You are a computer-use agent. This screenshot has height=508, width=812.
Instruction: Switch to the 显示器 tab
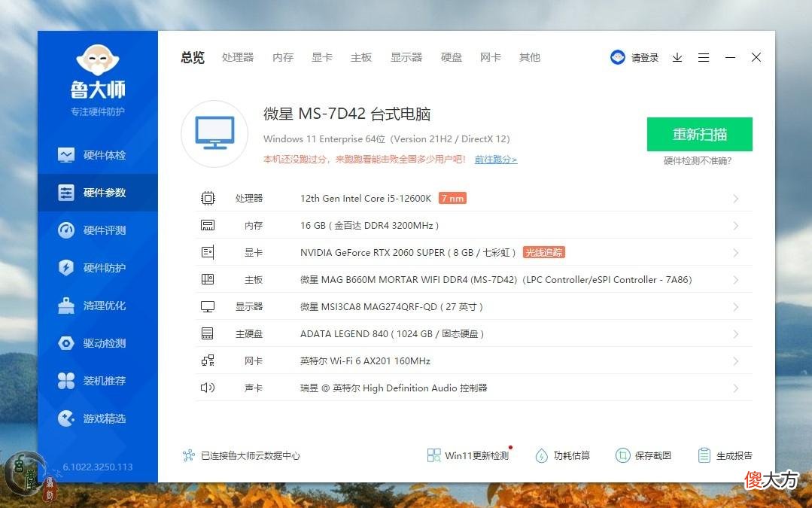(x=406, y=57)
